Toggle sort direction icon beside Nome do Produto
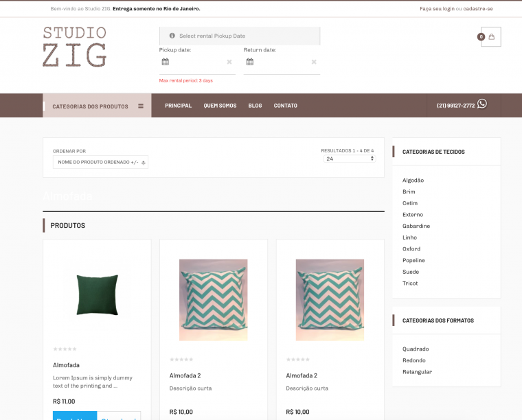This screenshot has width=522, height=420. 144,163
